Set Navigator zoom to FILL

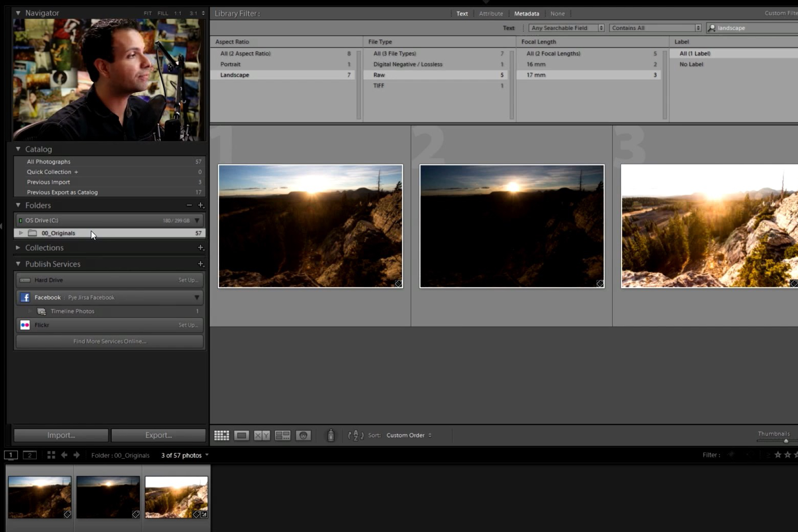[163, 13]
